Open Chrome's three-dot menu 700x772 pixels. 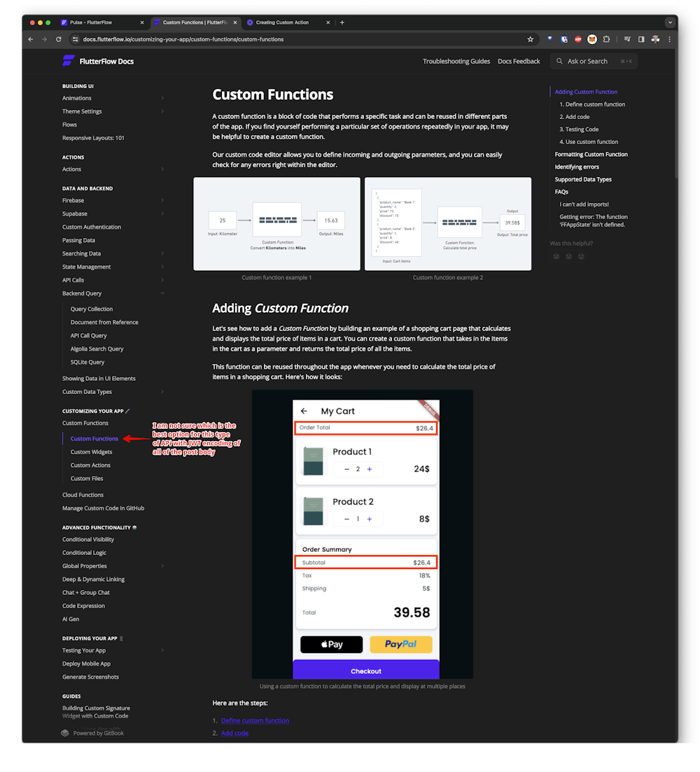pyautogui.click(x=669, y=39)
